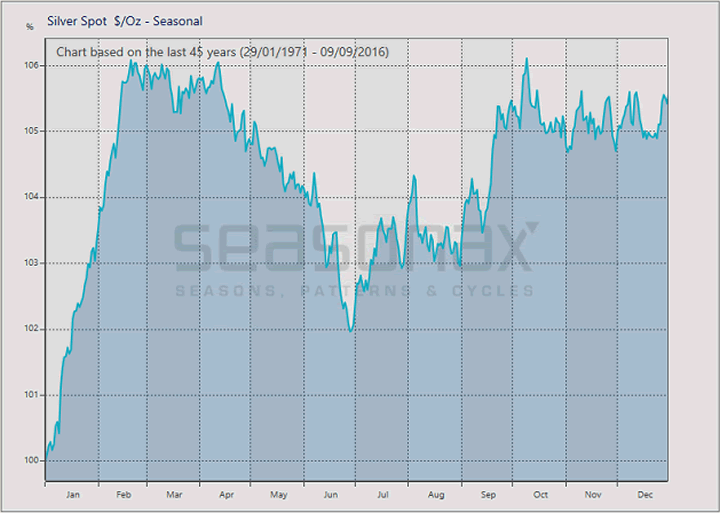
Task: Click the late-June low point of the line
Action: click(350, 330)
